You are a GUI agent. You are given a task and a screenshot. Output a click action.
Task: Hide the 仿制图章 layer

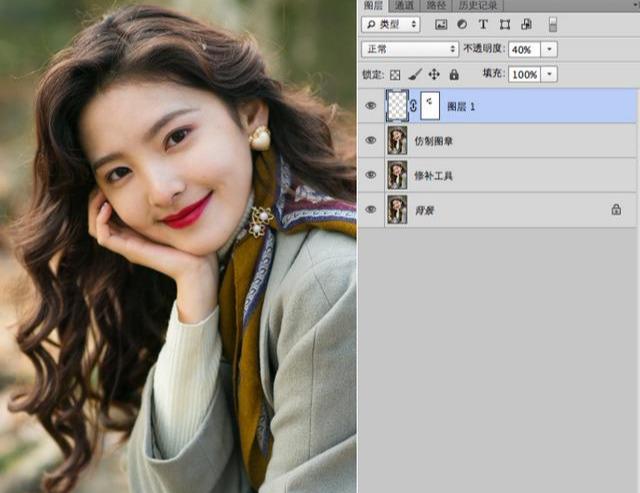coord(371,141)
